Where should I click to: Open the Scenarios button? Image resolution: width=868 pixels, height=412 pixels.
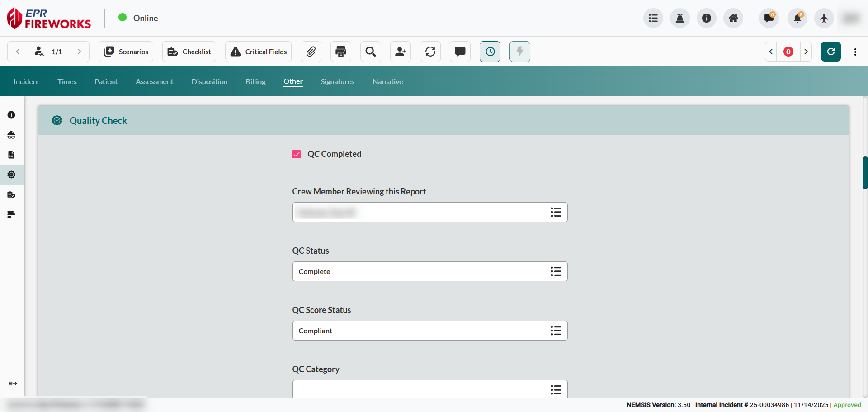(x=126, y=52)
